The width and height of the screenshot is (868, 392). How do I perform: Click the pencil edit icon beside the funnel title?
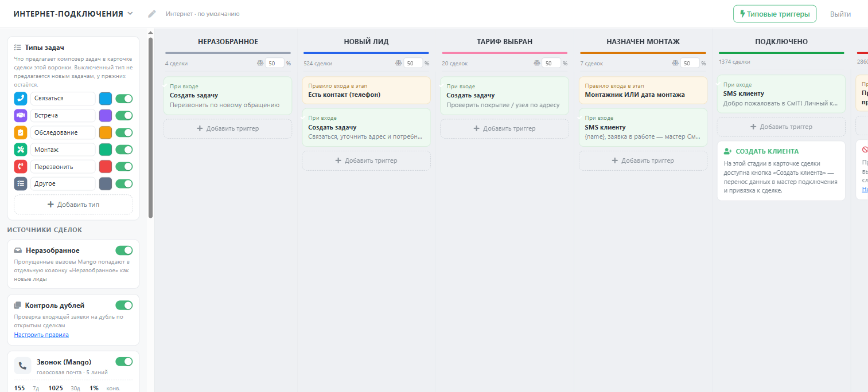(x=152, y=14)
